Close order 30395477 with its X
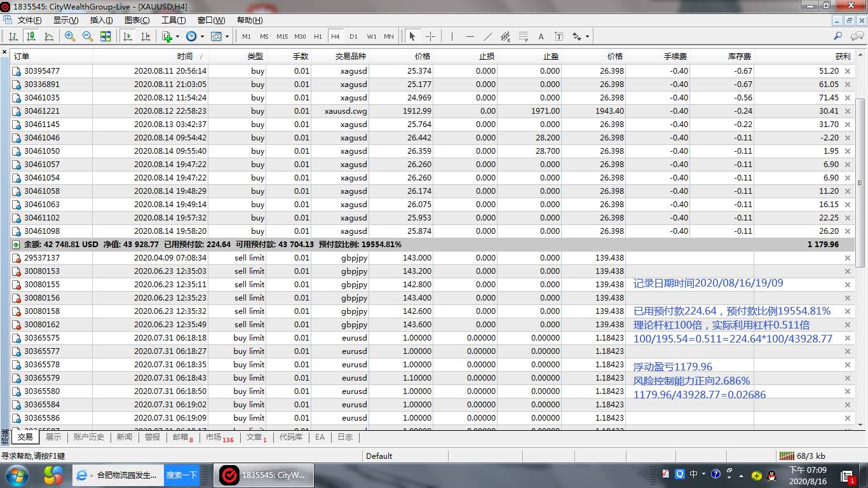The width and height of the screenshot is (868, 488). pos(847,71)
